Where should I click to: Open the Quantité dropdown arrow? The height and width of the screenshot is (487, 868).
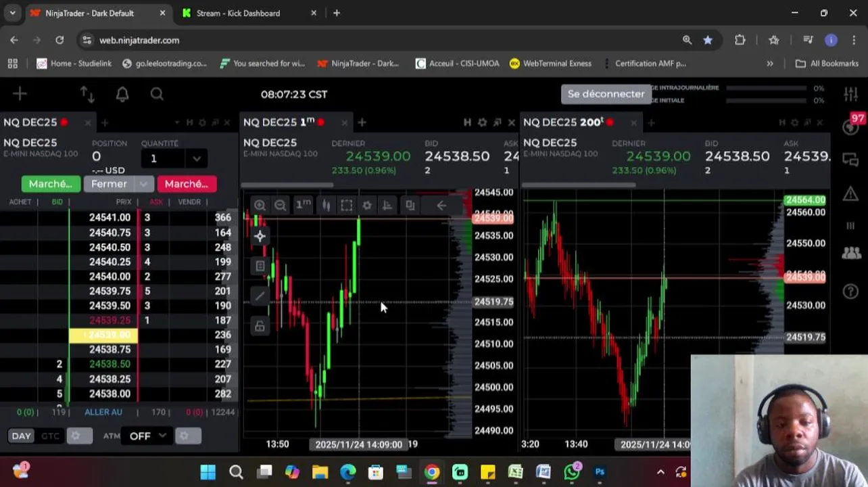coord(196,158)
